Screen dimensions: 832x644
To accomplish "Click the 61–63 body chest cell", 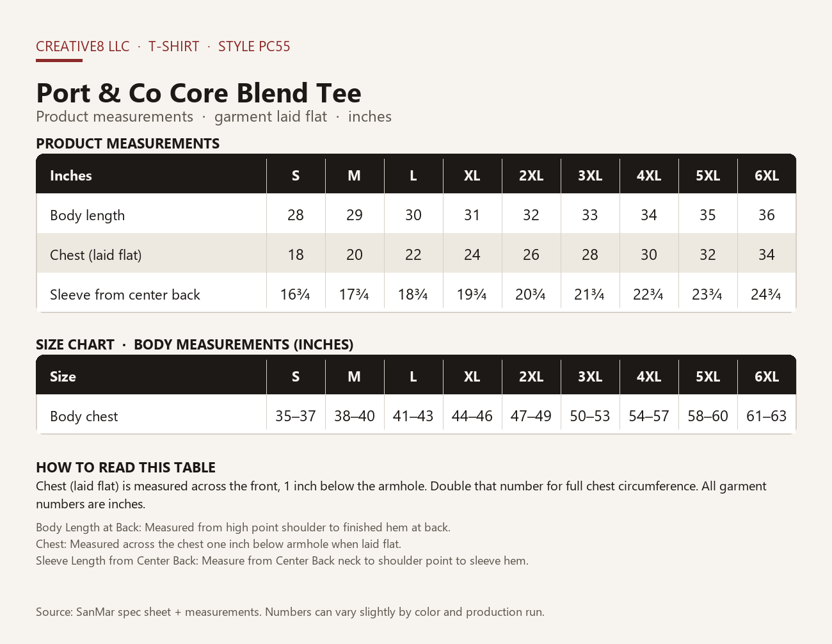I will pos(767,416).
